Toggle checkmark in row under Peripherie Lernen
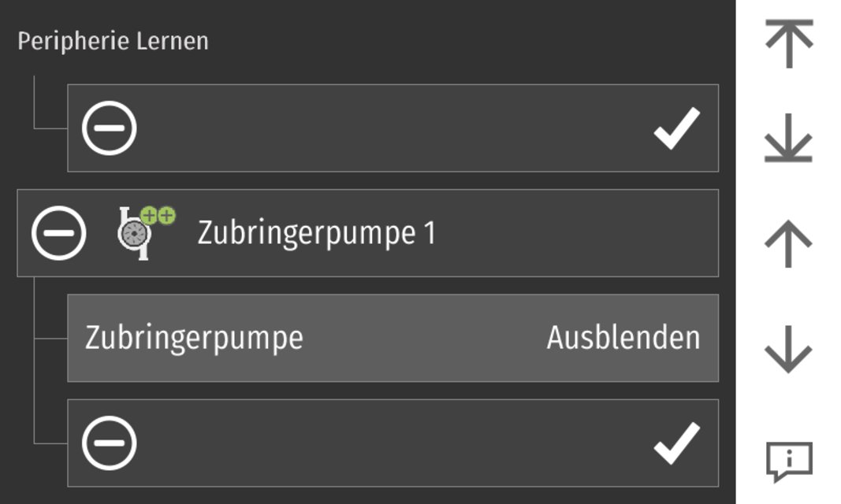The height and width of the screenshot is (504, 841). click(676, 128)
